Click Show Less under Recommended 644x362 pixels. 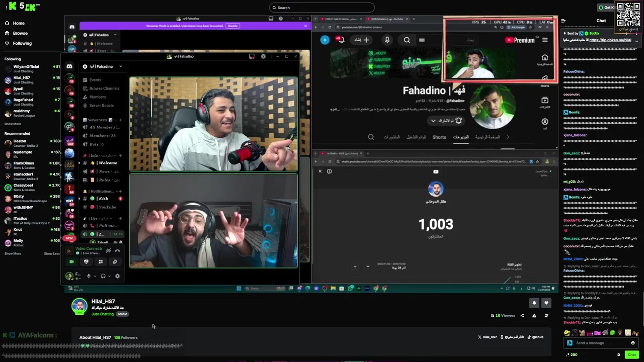[52, 253]
